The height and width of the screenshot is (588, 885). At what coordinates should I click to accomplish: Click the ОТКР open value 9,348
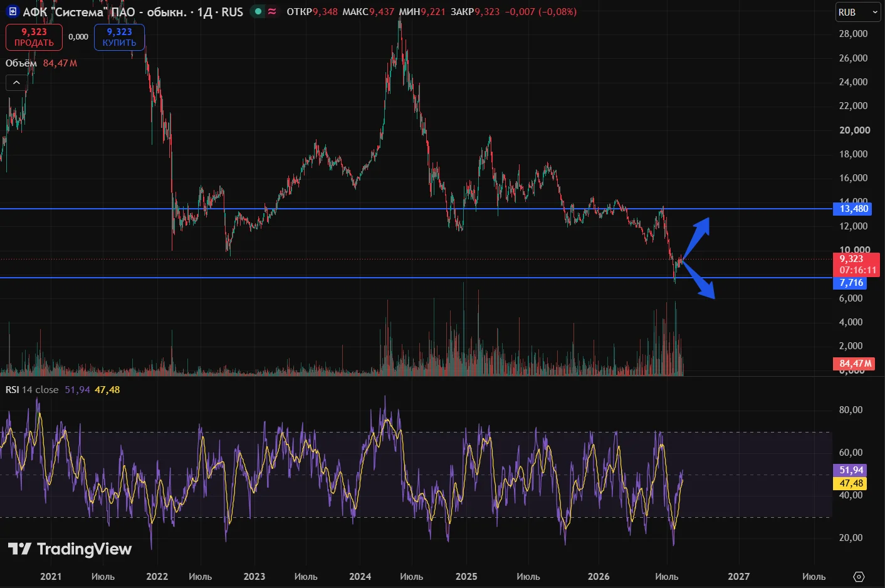coord(325,12)
